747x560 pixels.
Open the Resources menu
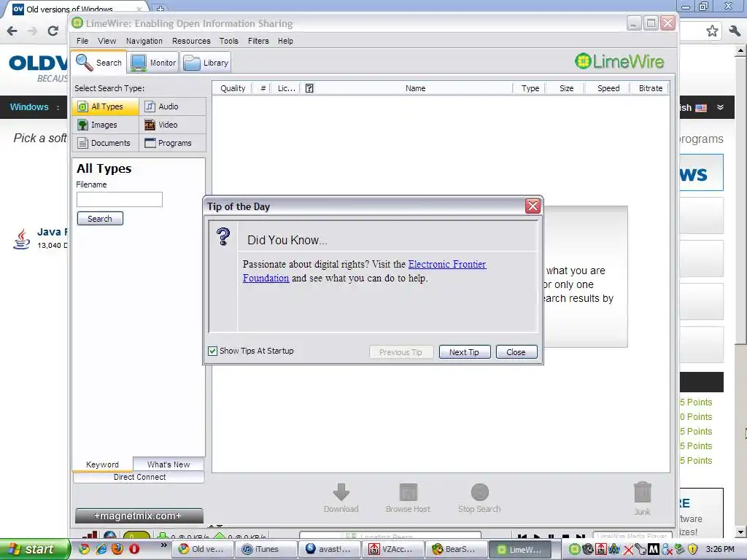pos(191,41)
